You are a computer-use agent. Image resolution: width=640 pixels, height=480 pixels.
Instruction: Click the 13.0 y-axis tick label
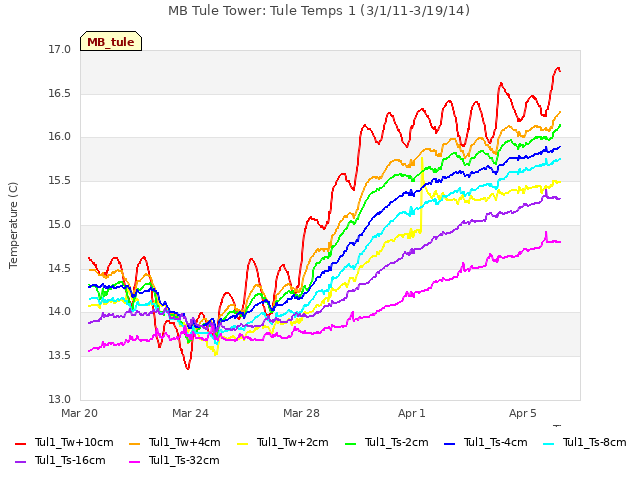[60, 399]
